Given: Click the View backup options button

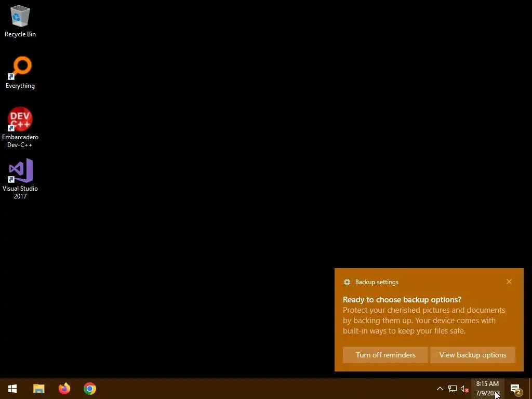Looking at the screenshot, I should point(473,355).
